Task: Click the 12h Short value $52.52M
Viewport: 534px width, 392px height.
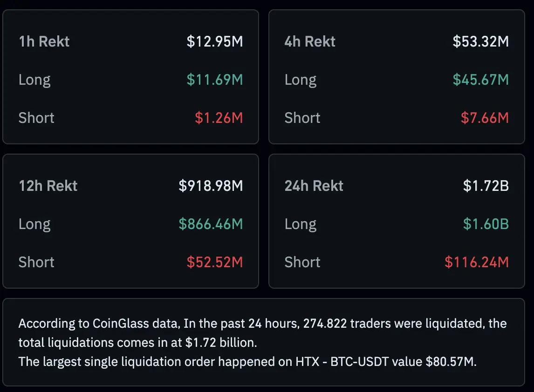Action: click(215, 262)
